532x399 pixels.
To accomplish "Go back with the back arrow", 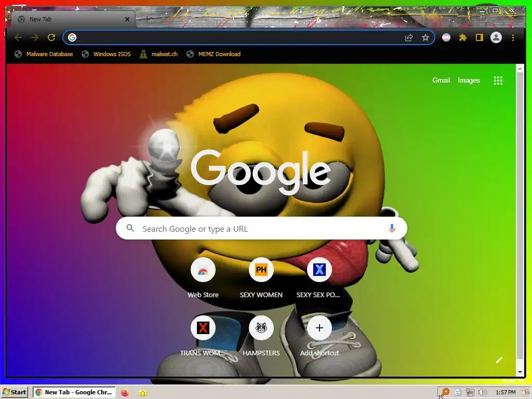I will [18, 37].
